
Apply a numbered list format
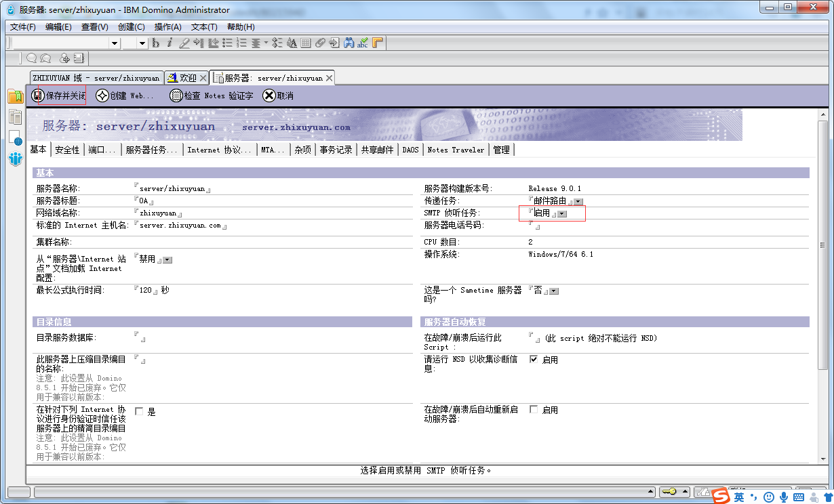[242, 43]
